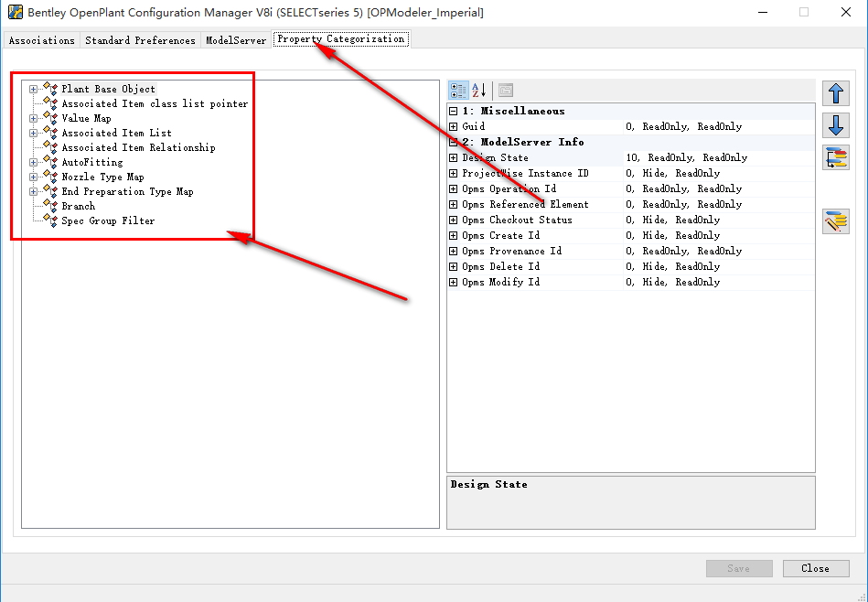This screenshot has width=868, height=602.
Task: Click the Associated Item List class icon
Action: coord(50,133)
